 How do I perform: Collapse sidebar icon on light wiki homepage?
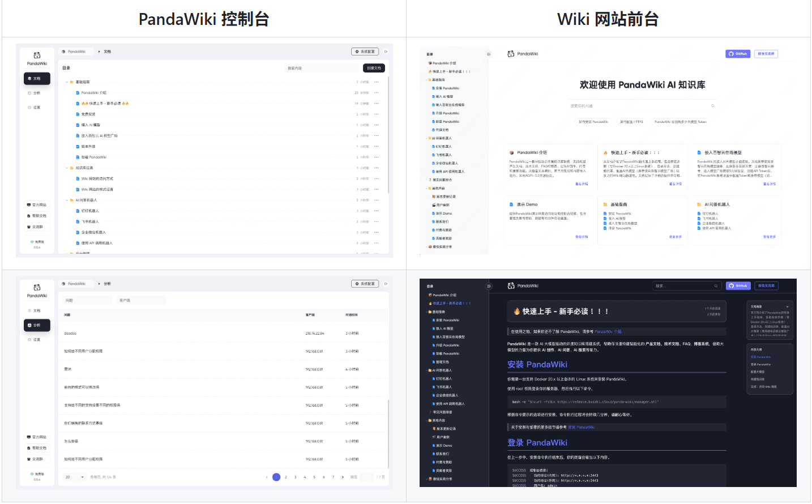[489, 54]
